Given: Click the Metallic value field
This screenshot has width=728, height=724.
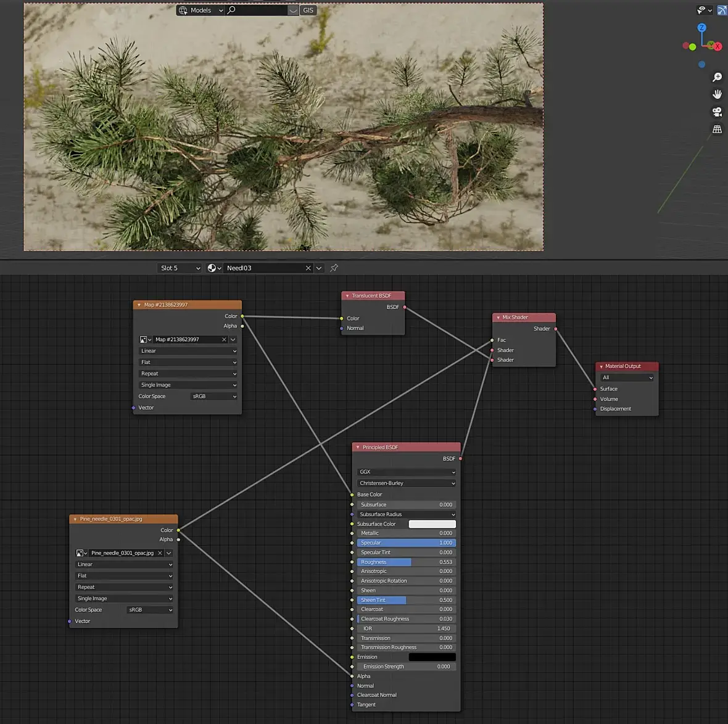Looking at the screenshot, I should click(x=406, y=533).
